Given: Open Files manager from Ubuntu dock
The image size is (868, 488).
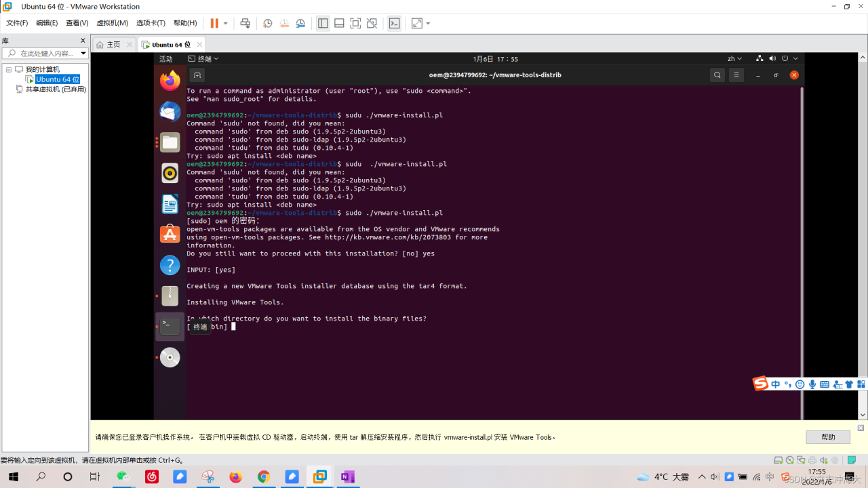Looking at the screenshot, I should 170,142.
